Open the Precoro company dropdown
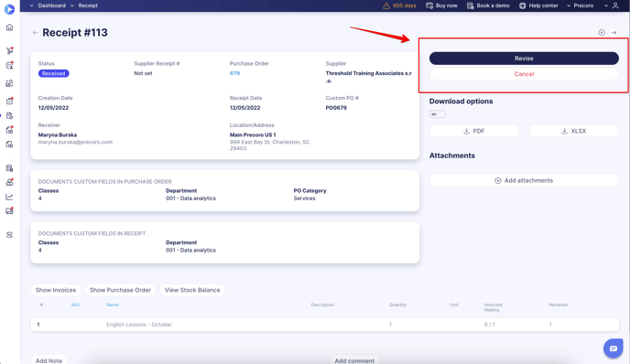This screenshot has width=630, height=364. pos(581,5)
